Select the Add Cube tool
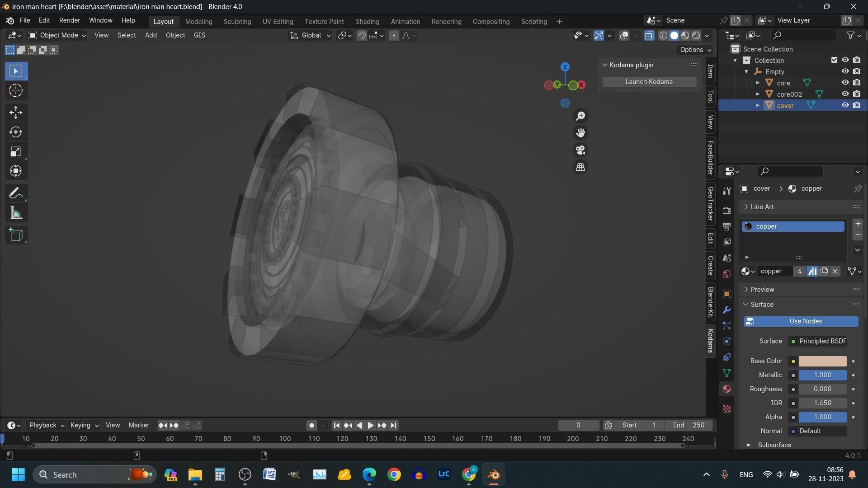Image resolution: width=868 pixels, height=488 pixels. (16, 235)
